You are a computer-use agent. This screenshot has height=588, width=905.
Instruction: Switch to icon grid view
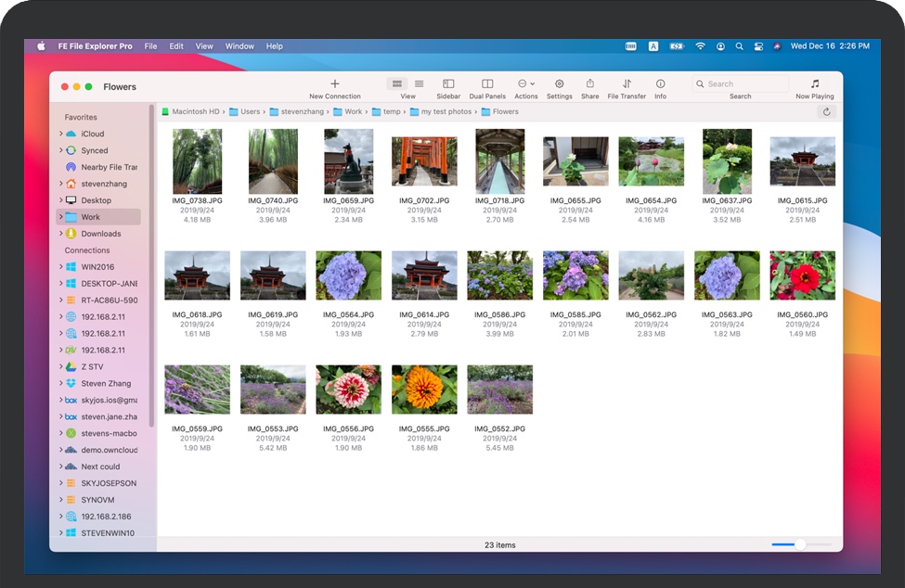[397, 84]
